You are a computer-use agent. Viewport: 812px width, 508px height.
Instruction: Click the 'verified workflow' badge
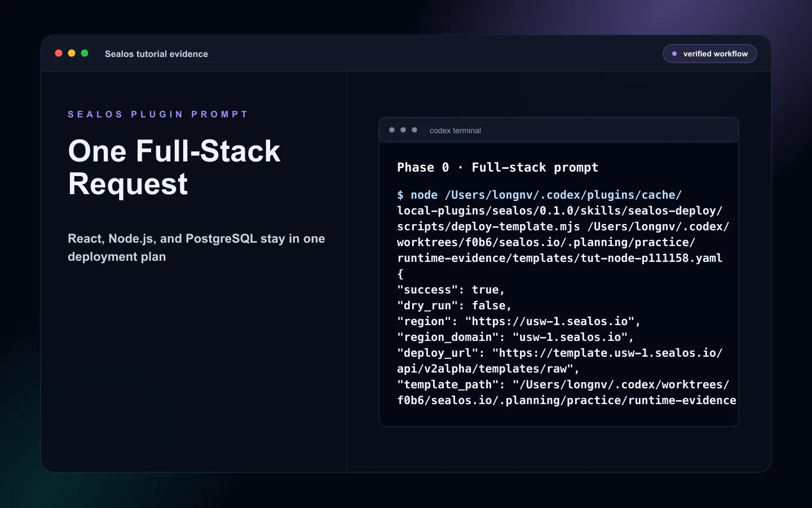click(710, 54)
